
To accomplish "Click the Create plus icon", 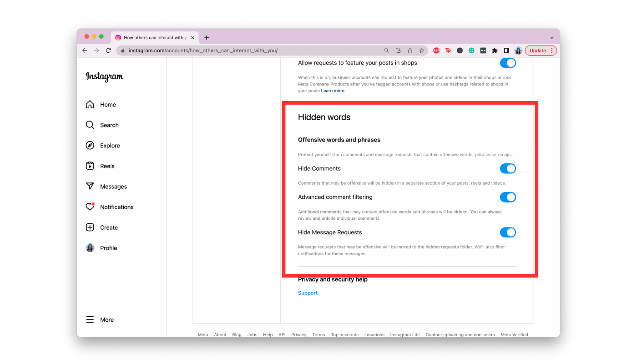I will click(x=90, y=227).
